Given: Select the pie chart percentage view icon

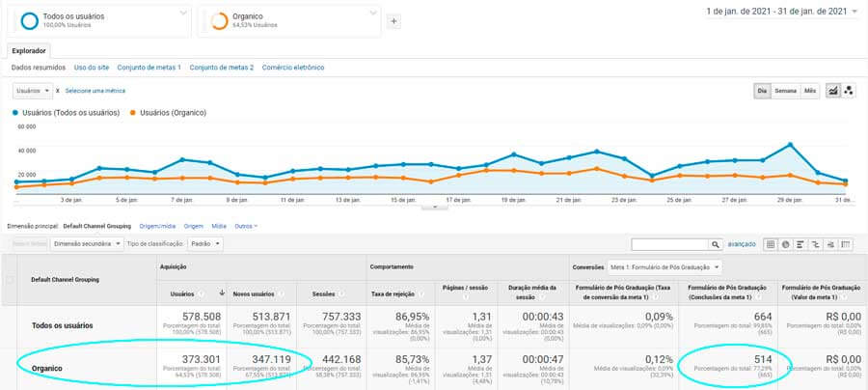Looking at the screenshot, I should click(787, 244).
